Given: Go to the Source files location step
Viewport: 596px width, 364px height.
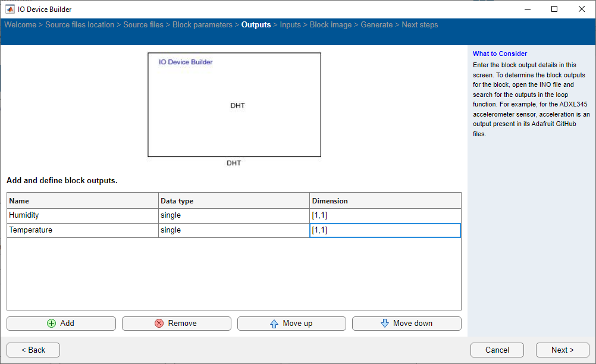Looking at the screenshot, I should [x=80, y=24].
